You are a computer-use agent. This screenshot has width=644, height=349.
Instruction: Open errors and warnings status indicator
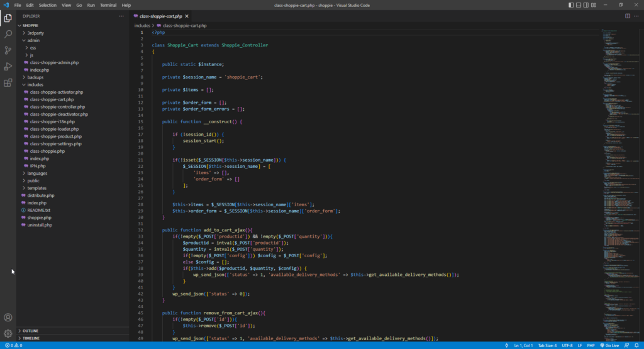coord(14,345)
